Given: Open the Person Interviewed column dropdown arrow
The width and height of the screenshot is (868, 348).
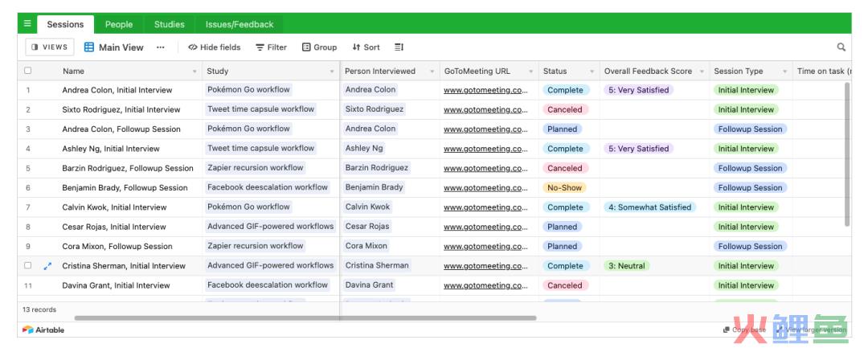Looking at the screenshot, I should pos(432,72).
